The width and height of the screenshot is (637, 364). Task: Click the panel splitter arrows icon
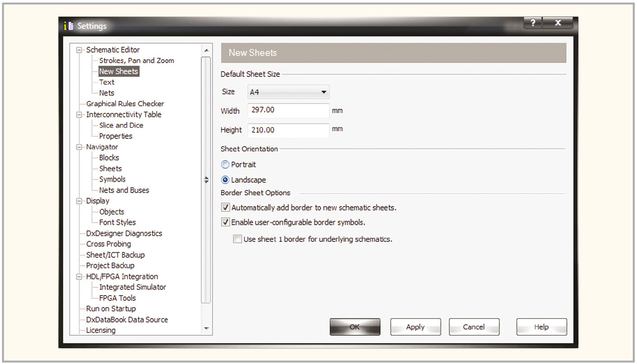(207, 180)
